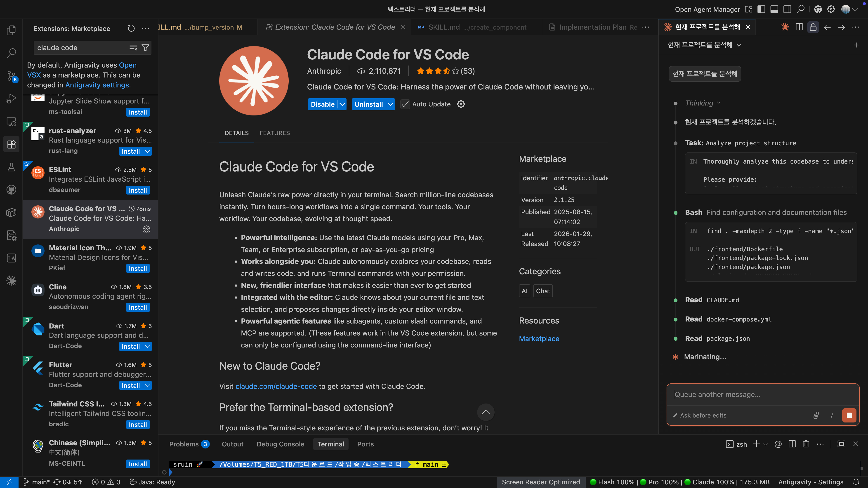Screen dimensions: 868x488
Task: Open the Source Control view
Action: (x=11, y=76)
